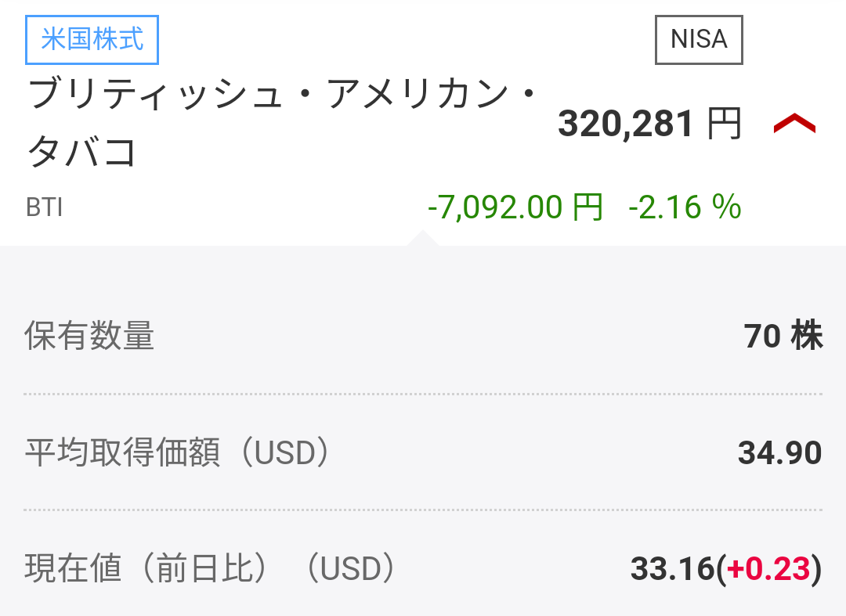Click the 34.90 average acquisition price
Screen dimensions: 846x616
pyautogui.click(x=779, y=453)
